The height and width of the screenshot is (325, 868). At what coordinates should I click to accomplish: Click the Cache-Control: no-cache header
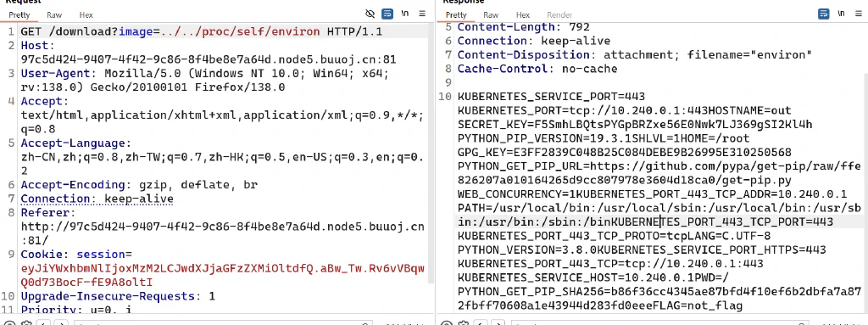click(x=537, y=69)
